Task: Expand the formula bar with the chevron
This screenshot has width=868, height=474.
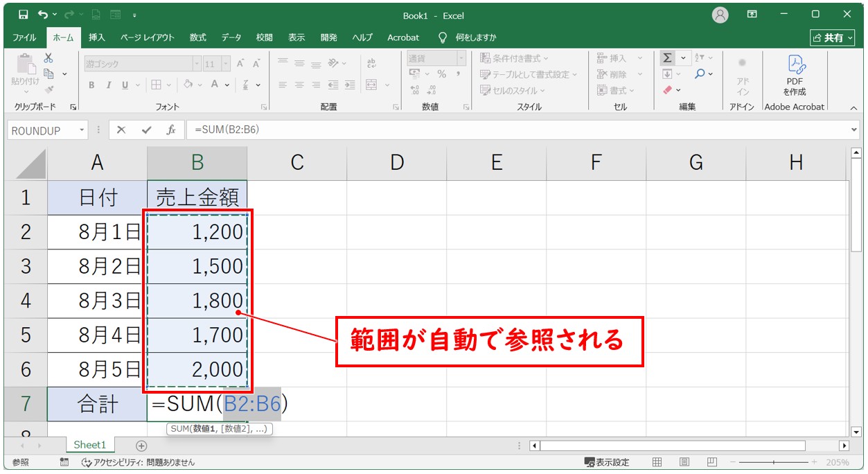Action: coord(853,130)
